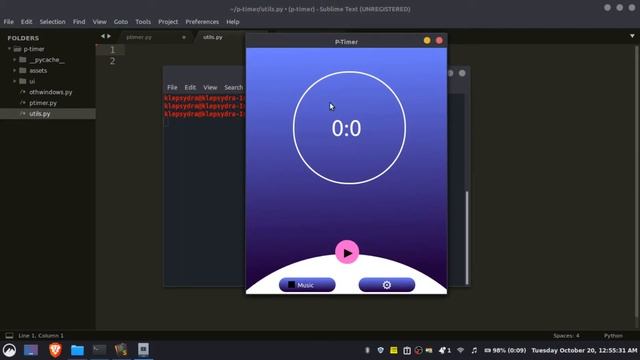This screenshot has height=360, width=640.
Task: Open the system application menu launcher
Action: (x=9, y=350)
